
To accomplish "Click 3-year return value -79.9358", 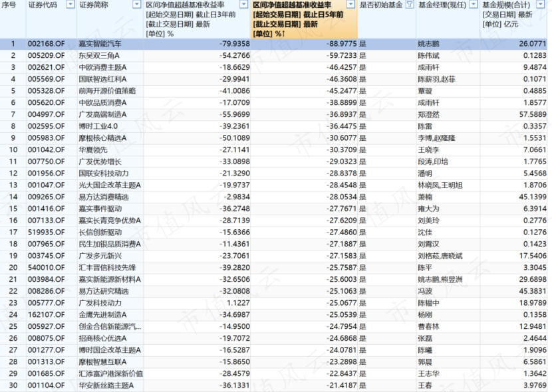I will pyautogui.click(x=235, y=44).
